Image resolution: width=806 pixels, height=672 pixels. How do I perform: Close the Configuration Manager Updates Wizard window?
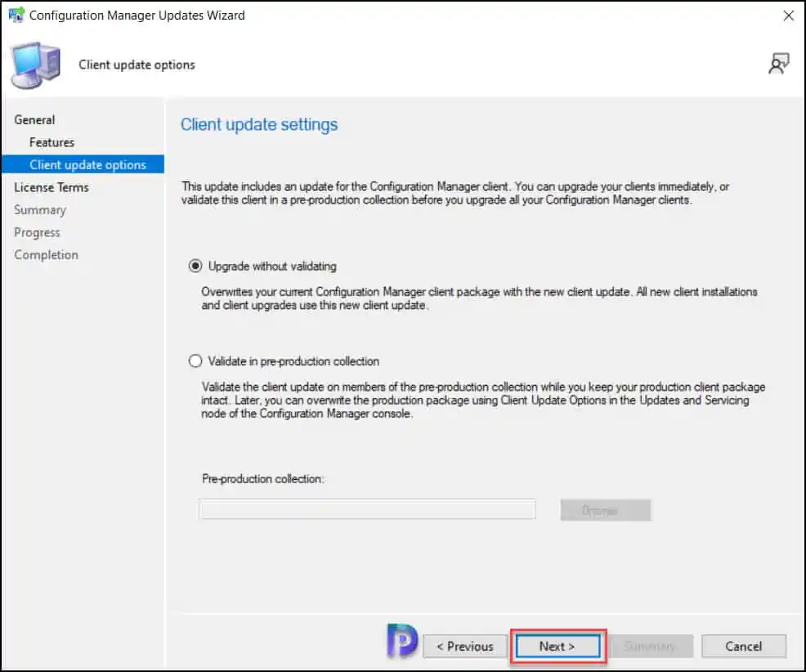pyautogui.click(x=788, y=16)
